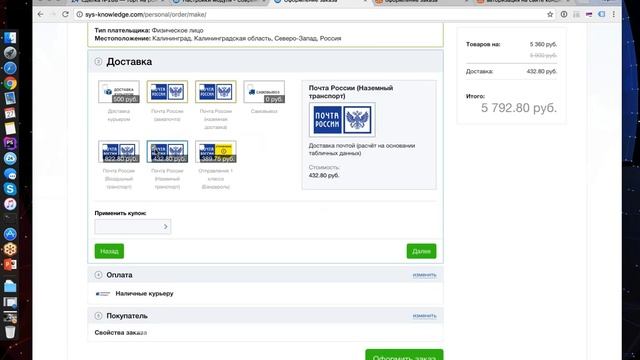Click "Стоимость: 432.80 руб." in the delivery details

pos(324,171)
